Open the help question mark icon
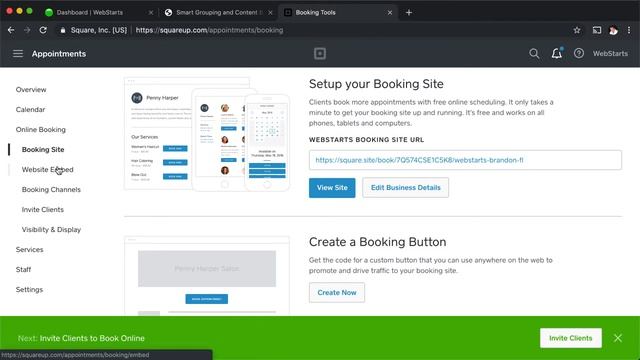This screenshot has height=360, width=640. 579,53
